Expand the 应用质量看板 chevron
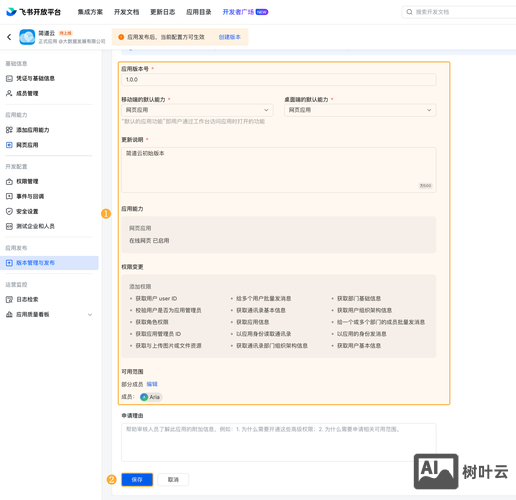The height and width of the screenshot is (500, 516). click(90, 315)
